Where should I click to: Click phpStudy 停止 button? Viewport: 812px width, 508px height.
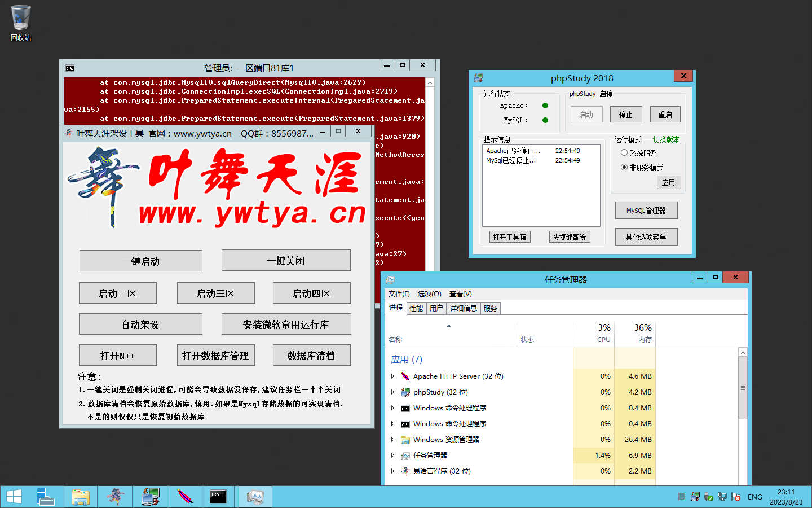click(x=625, y=115)
